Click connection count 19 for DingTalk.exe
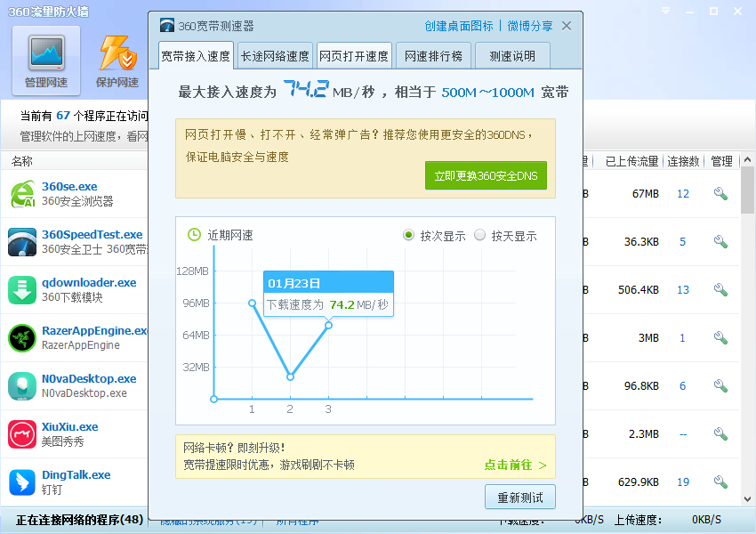The image size is (756, 534). 683,481
